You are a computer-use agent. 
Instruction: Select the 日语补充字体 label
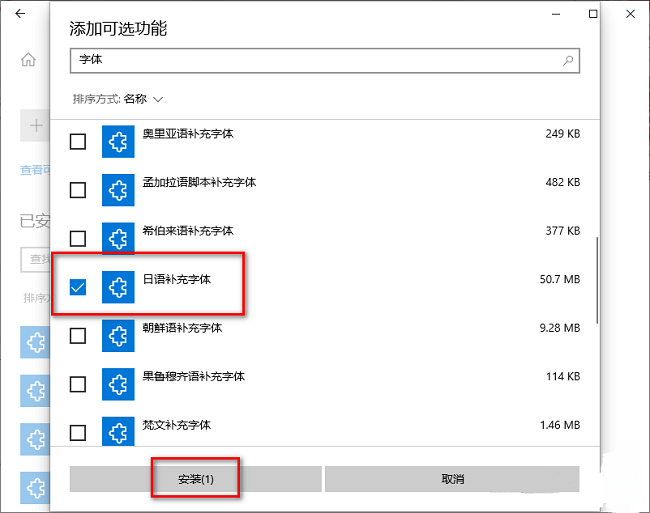[177, 279]
